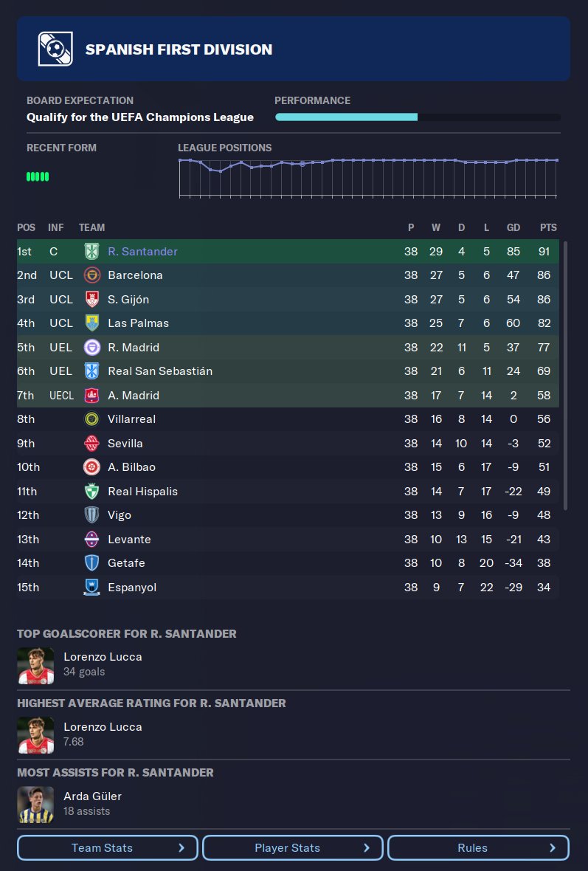Click the R. Santander club badge

pyautogui.click(x=91, y=252)
